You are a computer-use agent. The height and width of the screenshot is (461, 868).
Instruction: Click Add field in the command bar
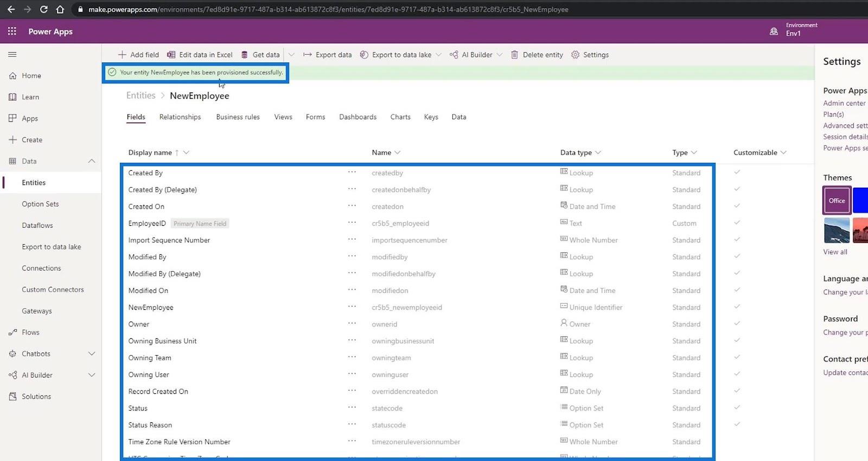pyautogui.click(x=138, y=55)
